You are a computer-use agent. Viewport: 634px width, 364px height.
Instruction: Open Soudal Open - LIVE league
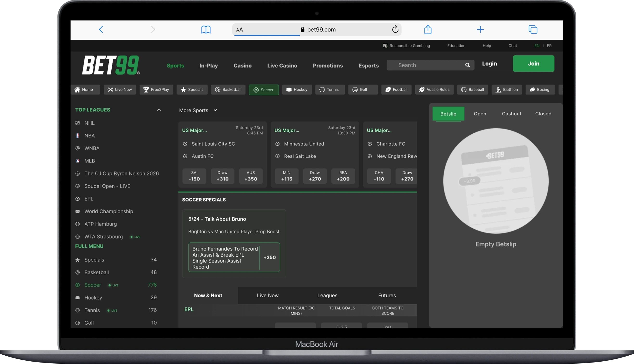[x=107, y=186]
